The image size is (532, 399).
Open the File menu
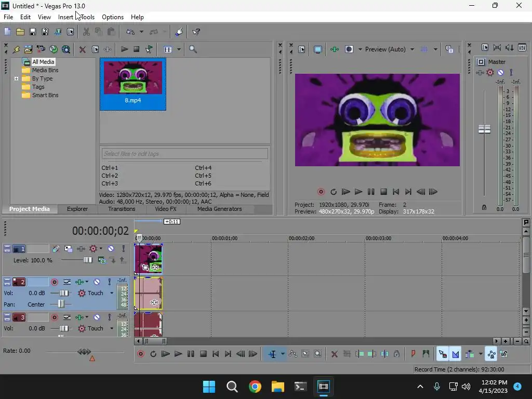pos(8,17)
